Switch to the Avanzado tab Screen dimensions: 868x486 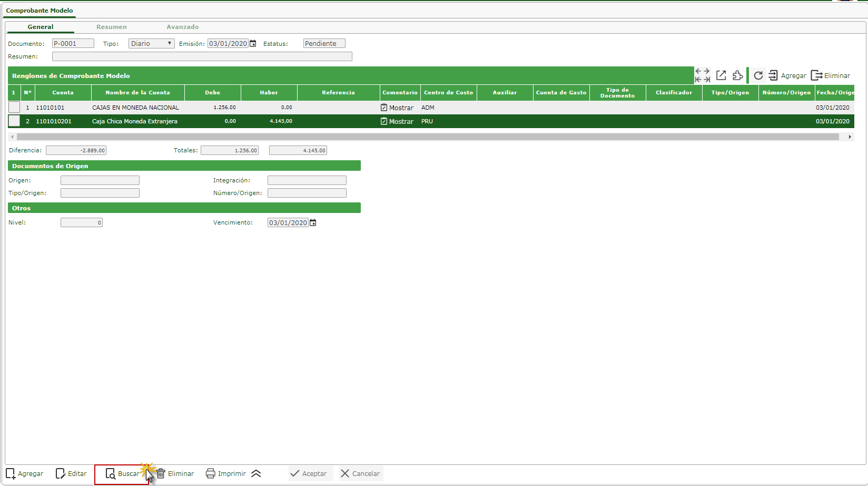[x=183, y=27]
